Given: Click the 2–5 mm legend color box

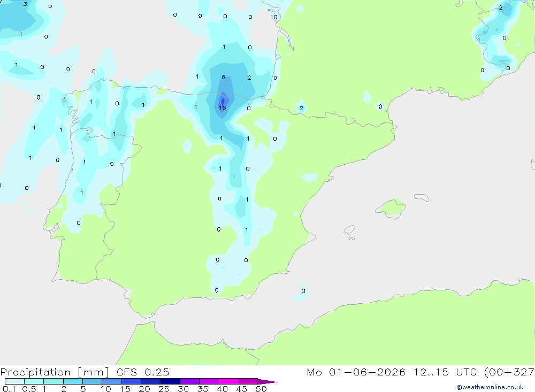Looking at the screenshot, I should tap(73, 381).
